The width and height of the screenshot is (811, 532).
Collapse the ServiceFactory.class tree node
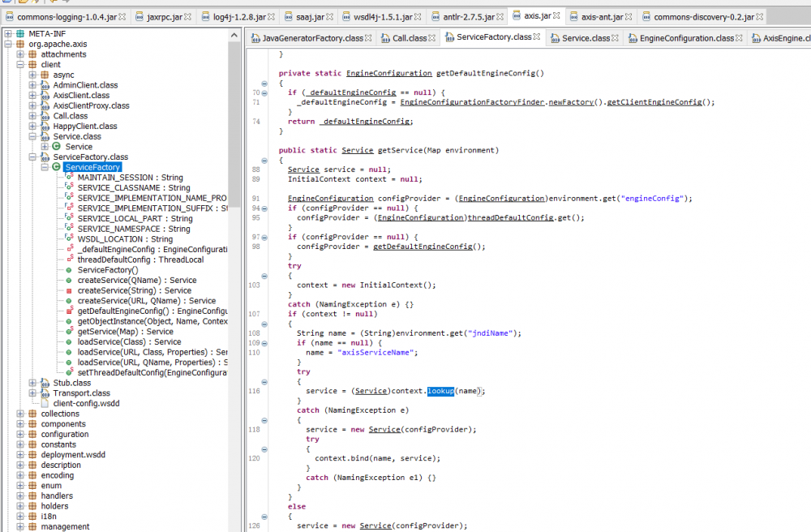coord(32,157)
